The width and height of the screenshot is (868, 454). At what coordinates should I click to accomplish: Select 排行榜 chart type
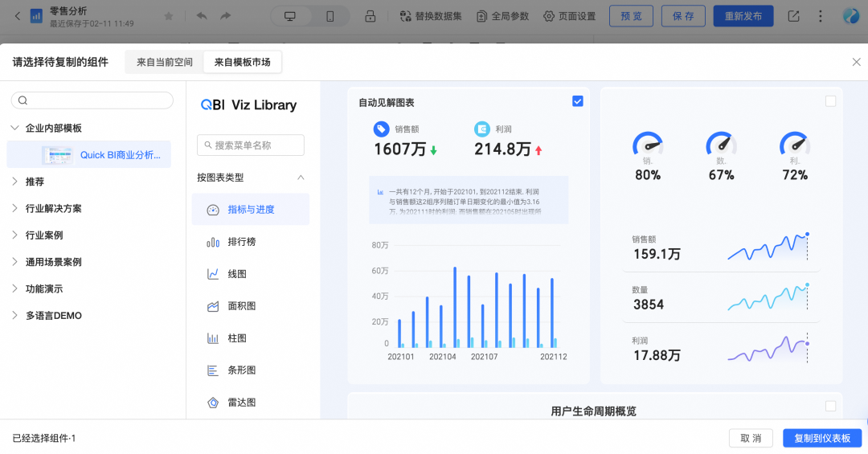click(x=241, y=242)
